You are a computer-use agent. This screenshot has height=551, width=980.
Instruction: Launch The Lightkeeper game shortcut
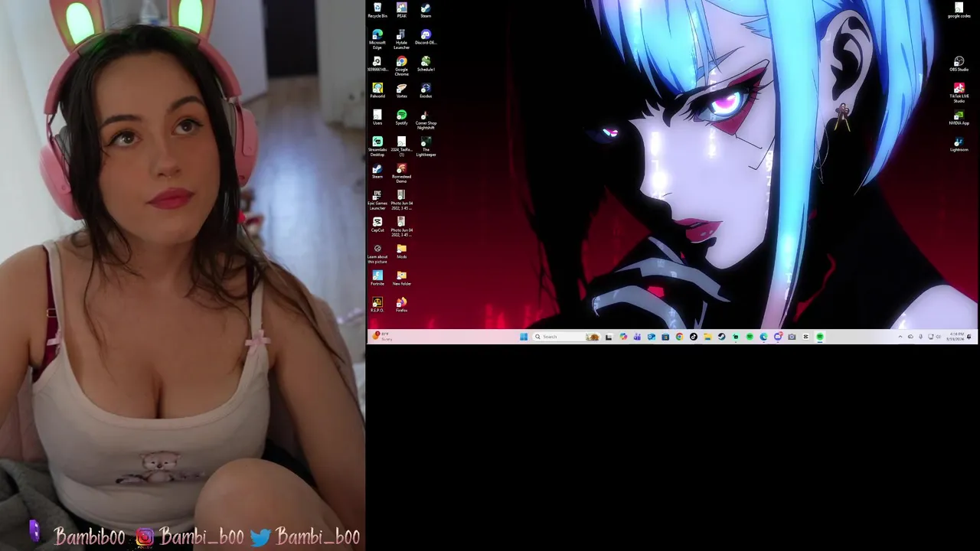coord(426,146)
